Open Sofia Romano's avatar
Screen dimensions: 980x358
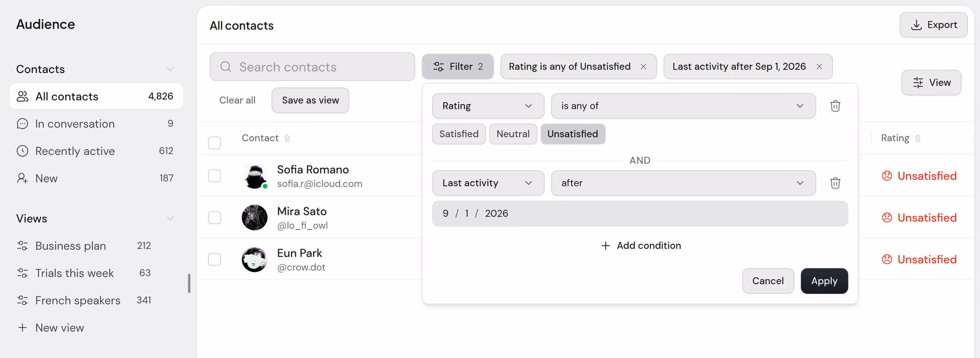pyautogui.click(x=254, y=176)
